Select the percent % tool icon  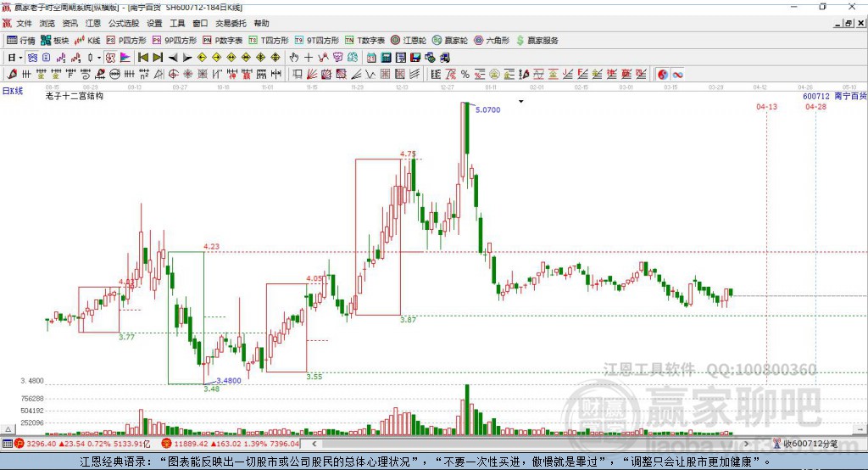465,74
